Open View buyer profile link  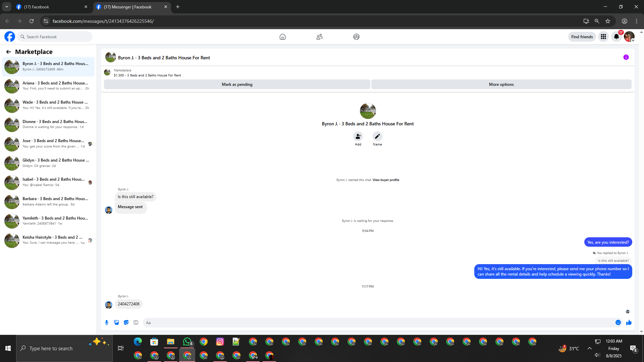pos(386,180)
